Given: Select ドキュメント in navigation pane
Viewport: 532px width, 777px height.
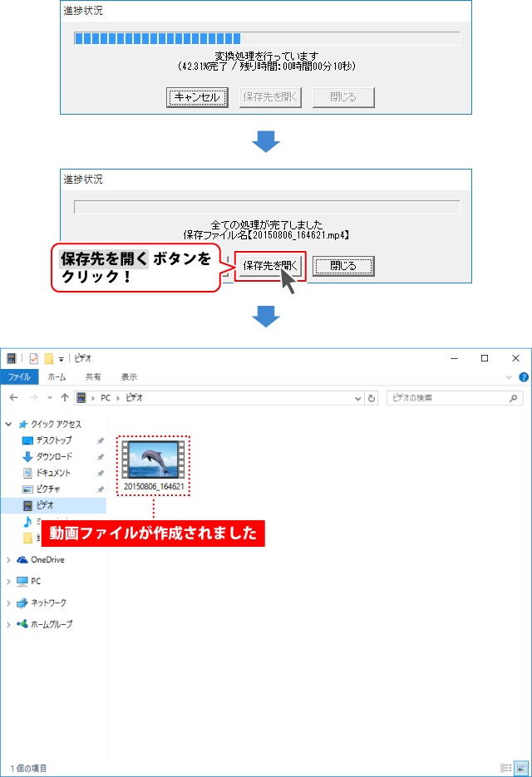Looking at the screenshot, I should 53,473.
